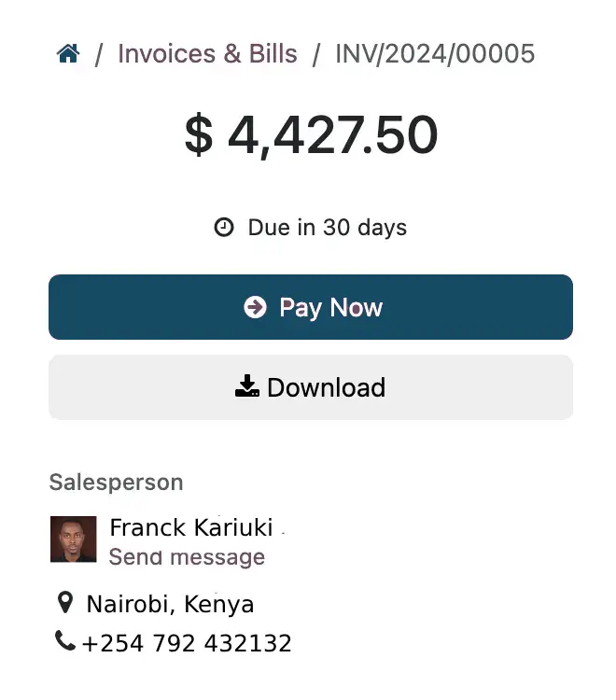The width and height of the screenshot is (616, 700).
Task: Click the phone handset icon
Action: 64,641
